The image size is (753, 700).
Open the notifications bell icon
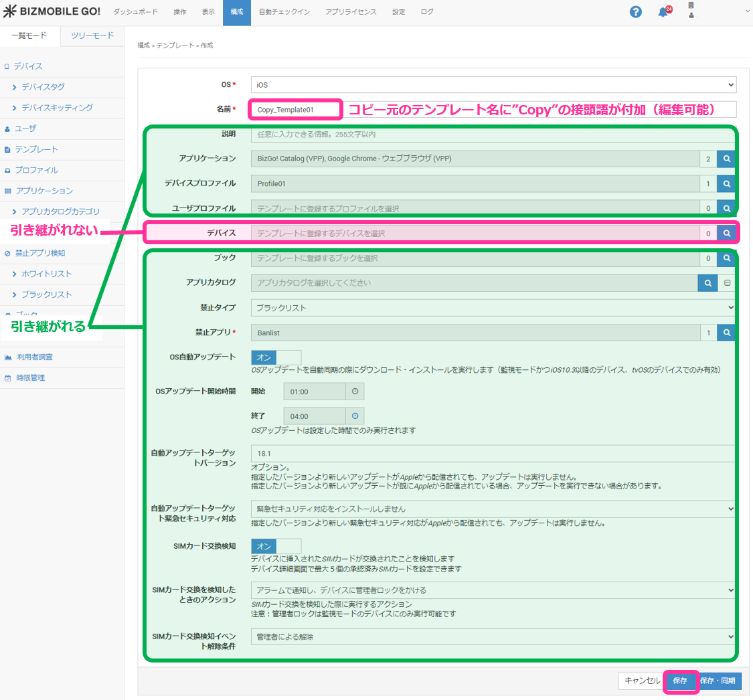(x=663, y=12)
